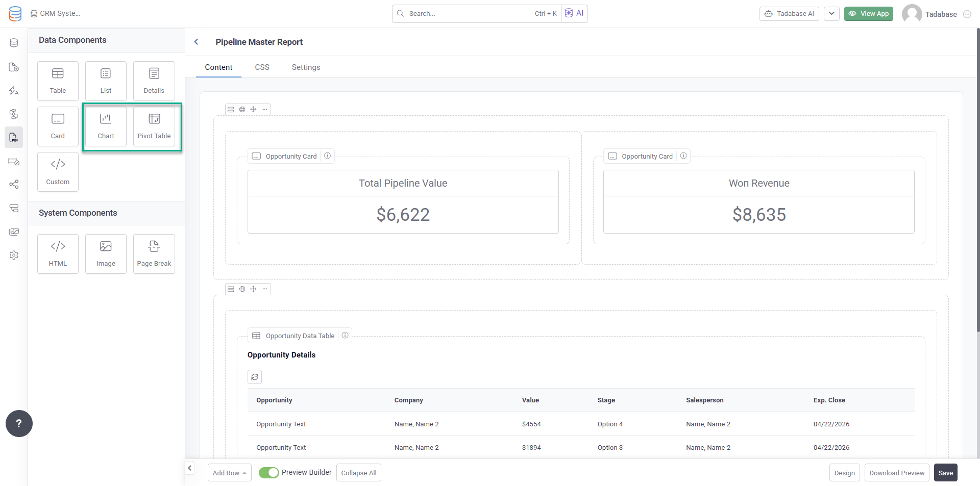
Task: Click the Download Preview button
Action: point(896,473)
